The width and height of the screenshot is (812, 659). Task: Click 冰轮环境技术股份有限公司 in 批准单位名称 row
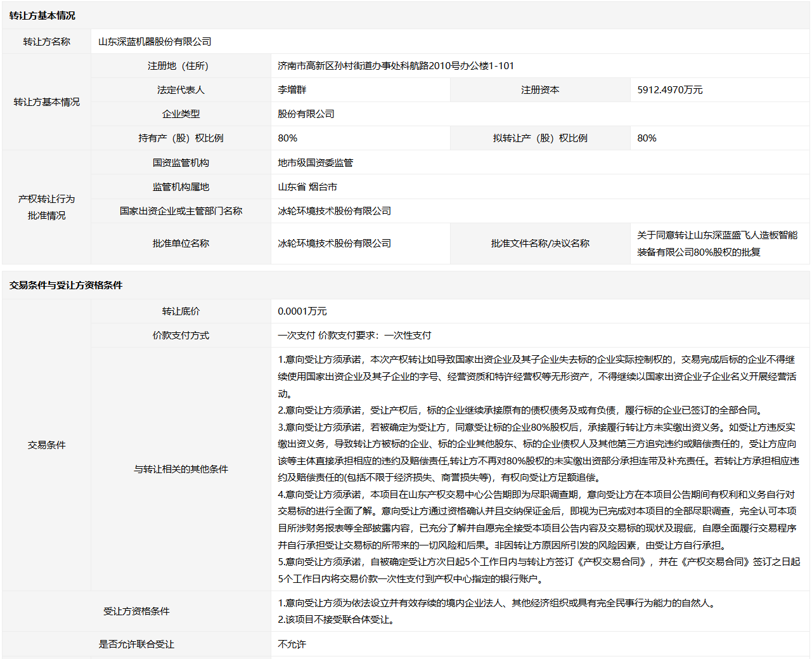[335, 243]
